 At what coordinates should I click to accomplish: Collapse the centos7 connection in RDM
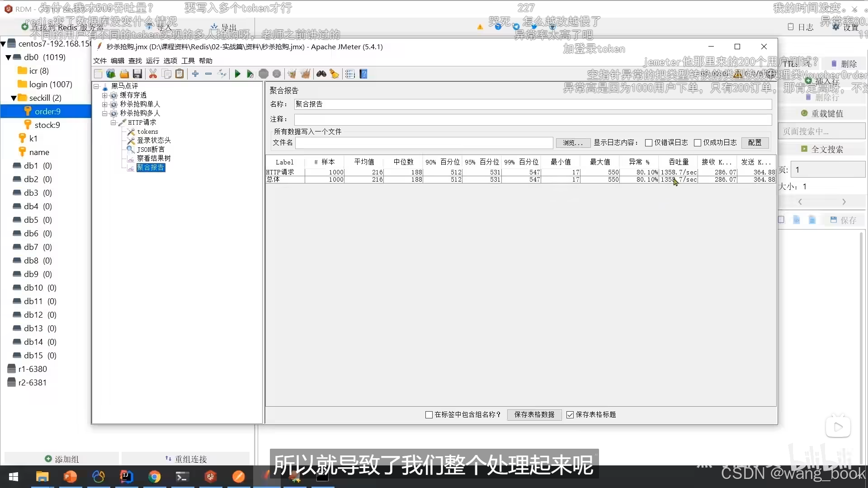pyautogui.click(x=3, y=44)
